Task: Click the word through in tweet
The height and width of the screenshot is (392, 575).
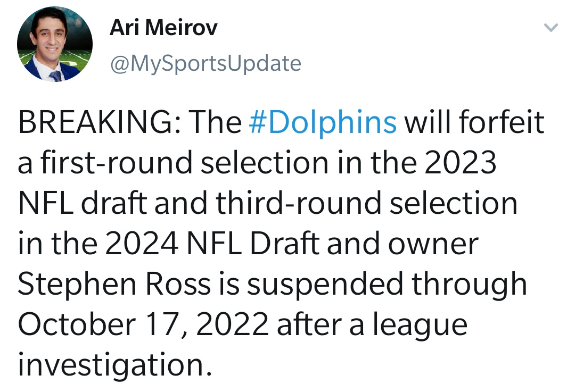Action: pos(470,284)
